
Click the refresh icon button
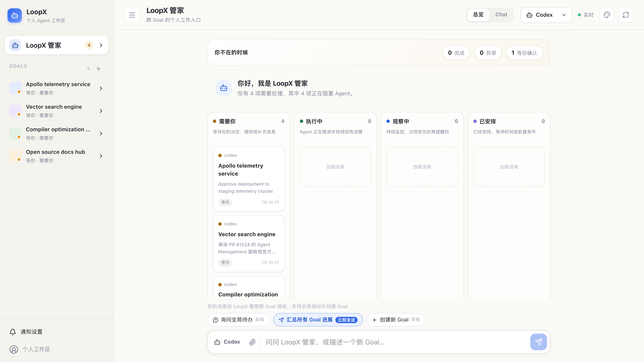626,15
